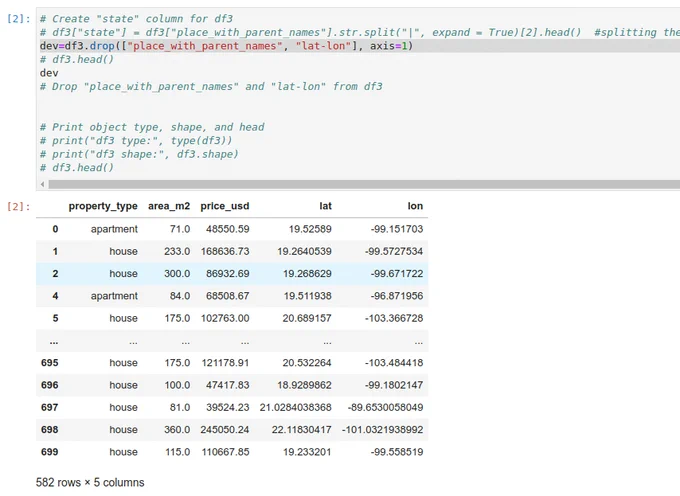Click the comment '# Print object type, shape, and head'
Screen dimensions: 680x496
point(152,127)
